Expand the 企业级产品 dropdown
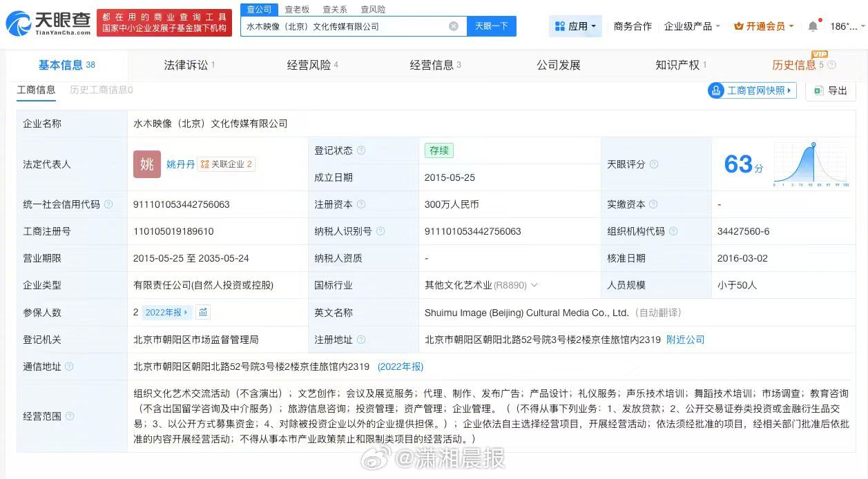Viewport: 868px width, 479px height. pyautogui.click(x=692, y=26)
